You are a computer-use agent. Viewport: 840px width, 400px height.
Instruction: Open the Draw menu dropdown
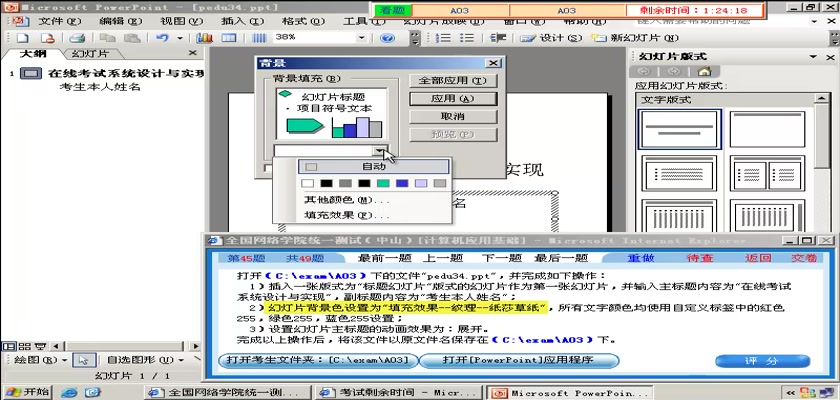[41, 360]
